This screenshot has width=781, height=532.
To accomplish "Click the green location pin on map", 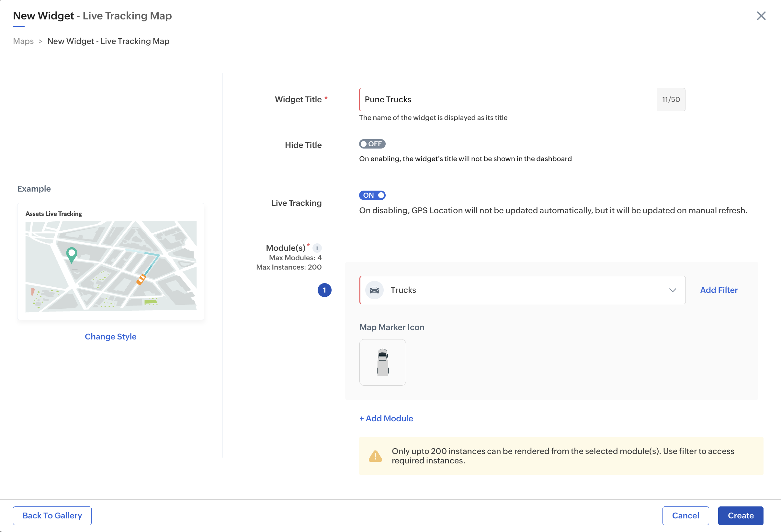I will coord(72,255).
